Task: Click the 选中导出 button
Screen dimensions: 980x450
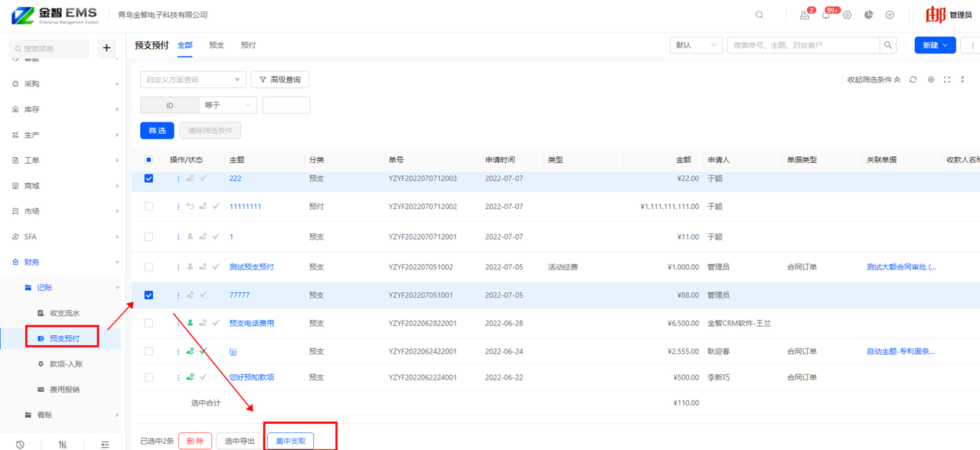Action: pyautogui.click(x=239, y=441)
